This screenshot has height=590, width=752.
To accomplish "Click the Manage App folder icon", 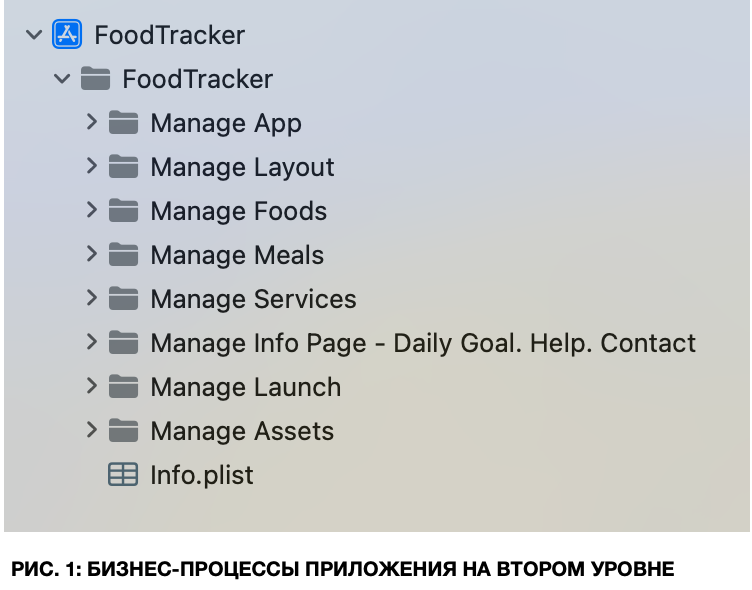I will point(123,123).
